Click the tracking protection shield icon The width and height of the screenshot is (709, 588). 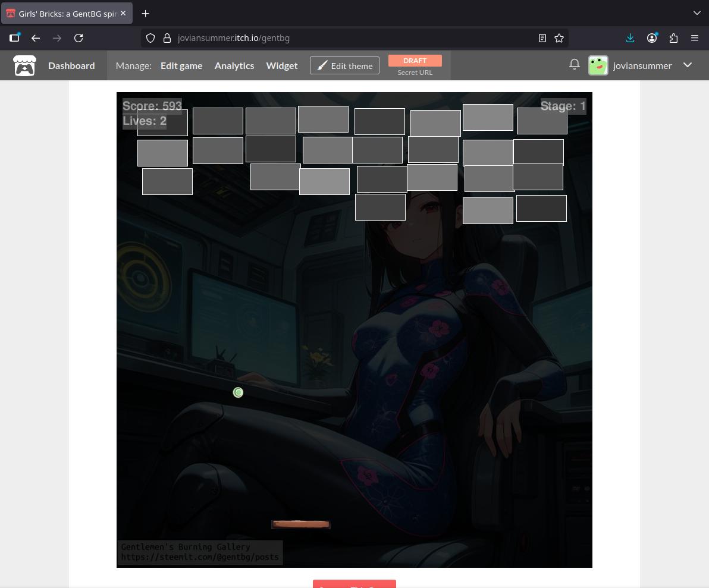click(x=149, y=37)
